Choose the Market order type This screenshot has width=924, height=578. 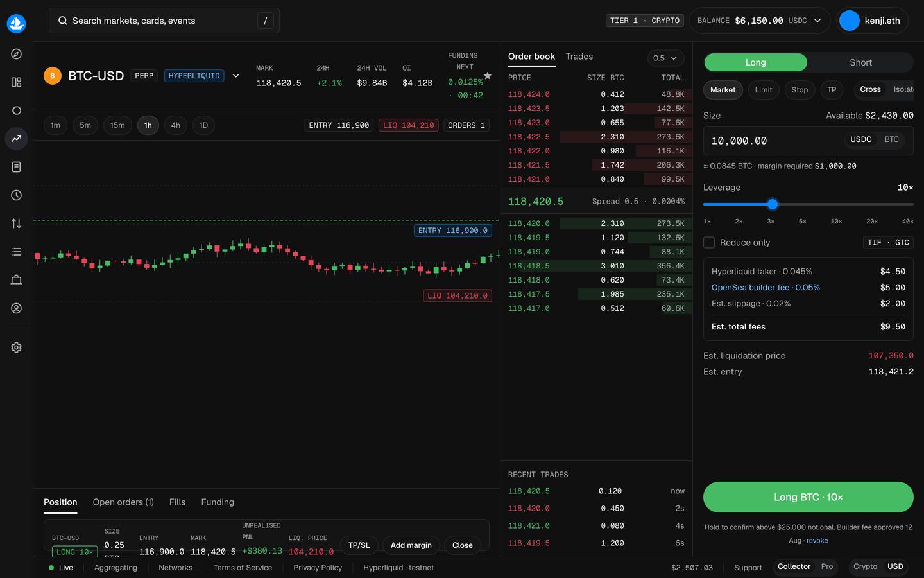[723, 90]
